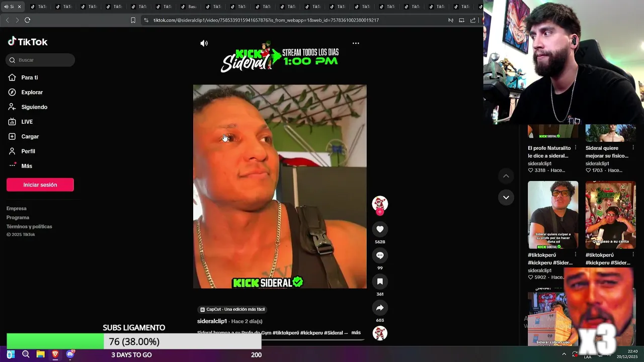The image size is (644, 362).
Task: Click the Iniciar sesión button
Action: tap(40, 185)
